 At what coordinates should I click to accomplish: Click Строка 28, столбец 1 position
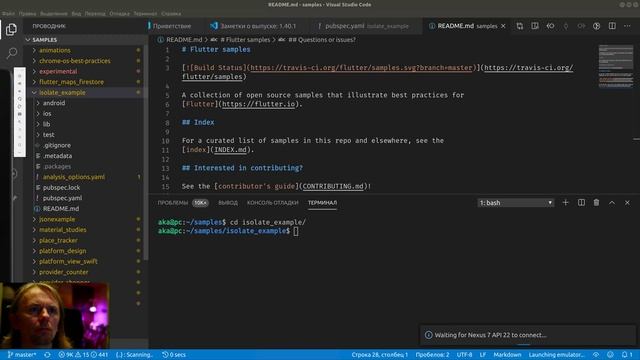(380, 355)
